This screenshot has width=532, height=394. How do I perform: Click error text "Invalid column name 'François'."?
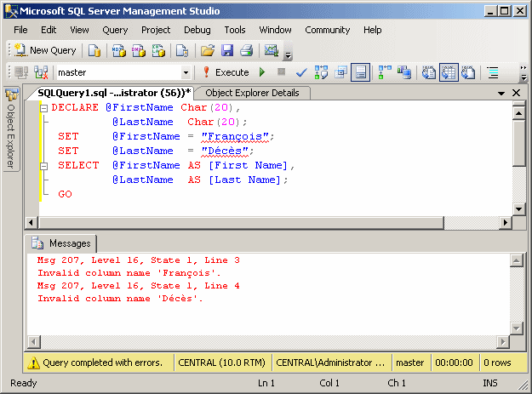pyautogui.click(x=129, y=273)
